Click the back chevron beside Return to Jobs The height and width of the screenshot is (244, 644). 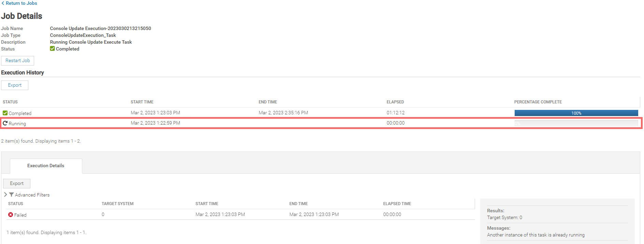[3, 3]
